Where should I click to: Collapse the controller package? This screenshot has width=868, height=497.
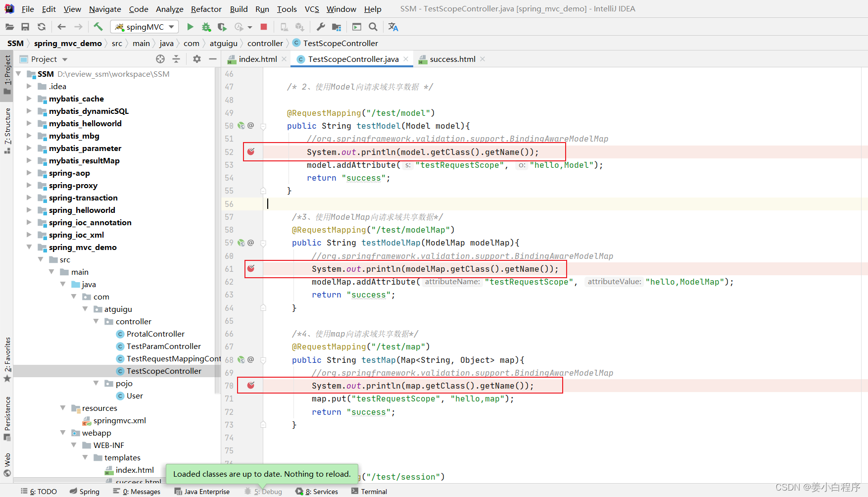pos(96,321)
